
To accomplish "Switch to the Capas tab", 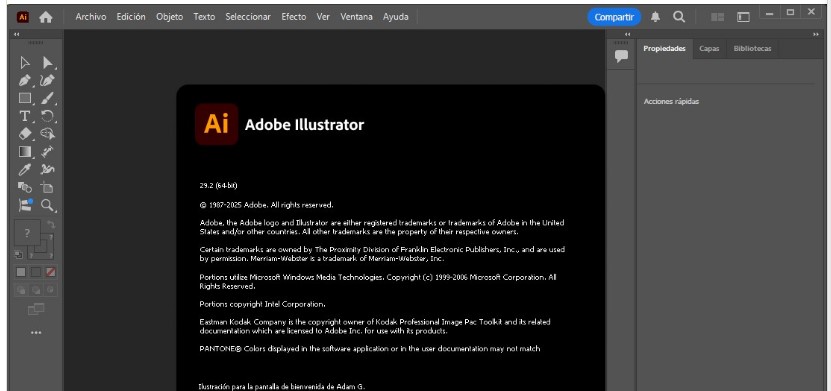I will [709, 49].
